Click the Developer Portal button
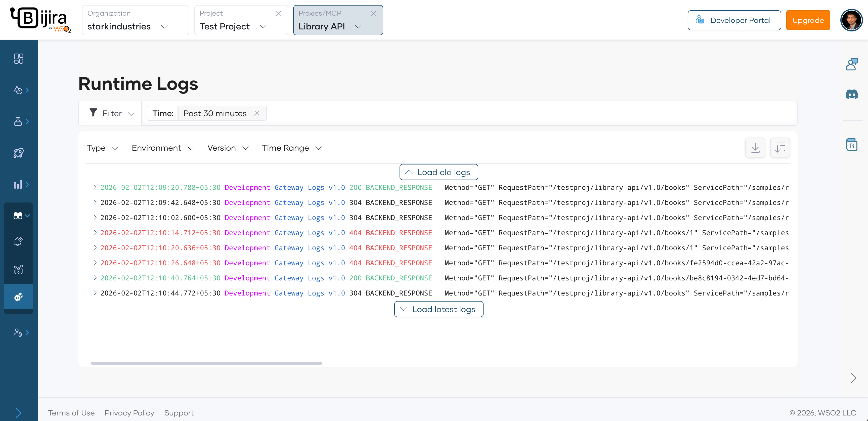Image resolution: width=868 pixels, height=421 pixels. (734, 20)
